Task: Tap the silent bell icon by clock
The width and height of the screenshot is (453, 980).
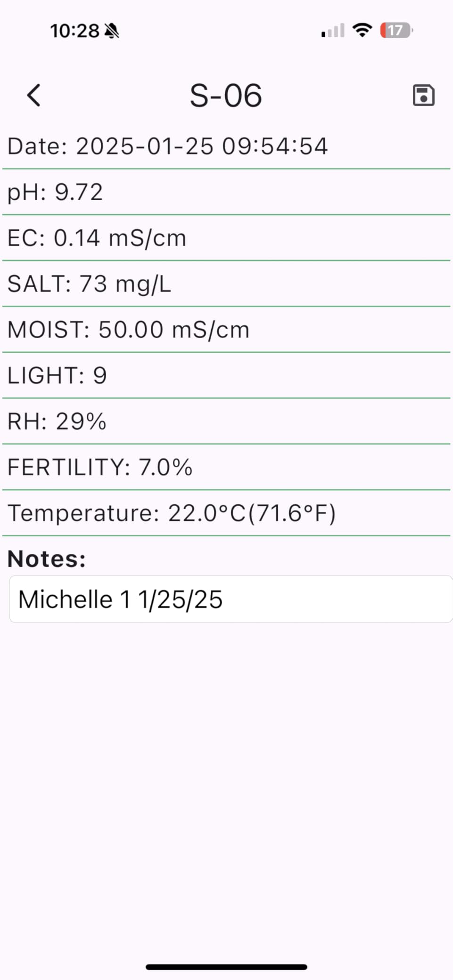Action: click(112, 31)
